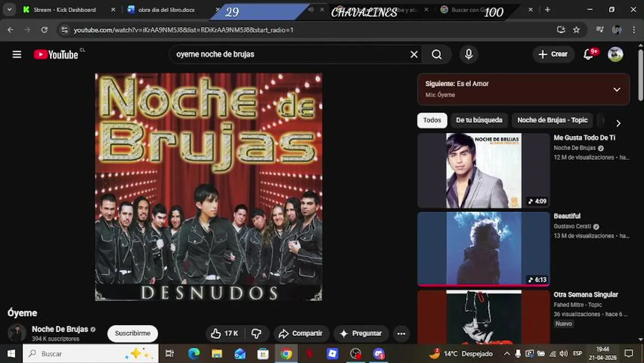
Task: Dislike the video with thumbs down
Action: 256,333
